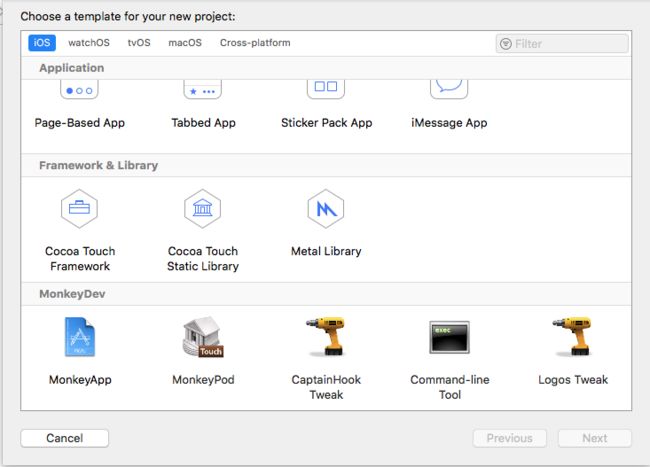
Task: Click the 'Metal Library' label
Action: coord(326,251)
